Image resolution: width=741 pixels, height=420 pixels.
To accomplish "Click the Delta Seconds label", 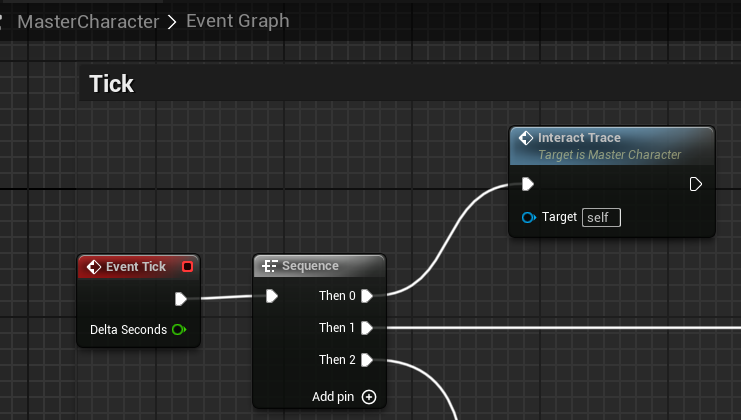I will point(129,329).
